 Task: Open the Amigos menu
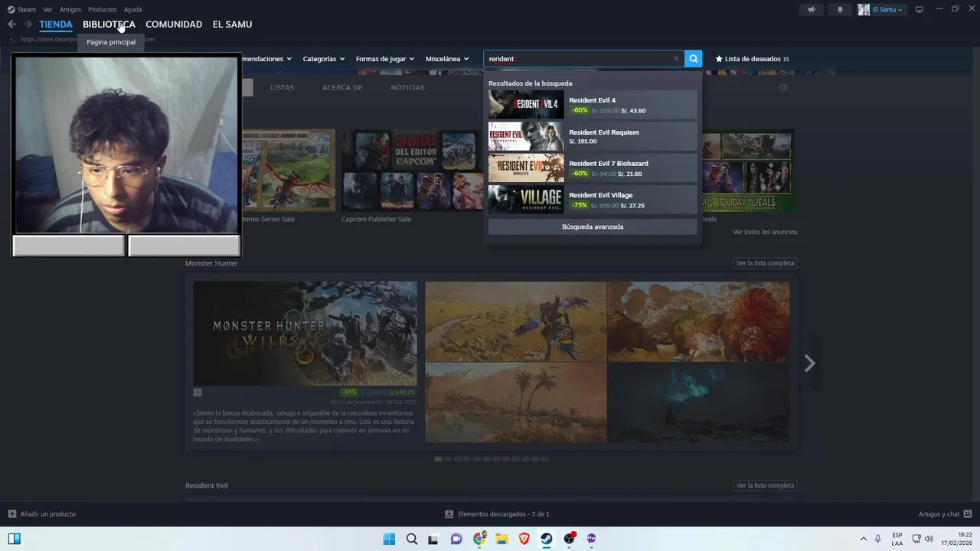pyautogui.click(x=70, y=9)
